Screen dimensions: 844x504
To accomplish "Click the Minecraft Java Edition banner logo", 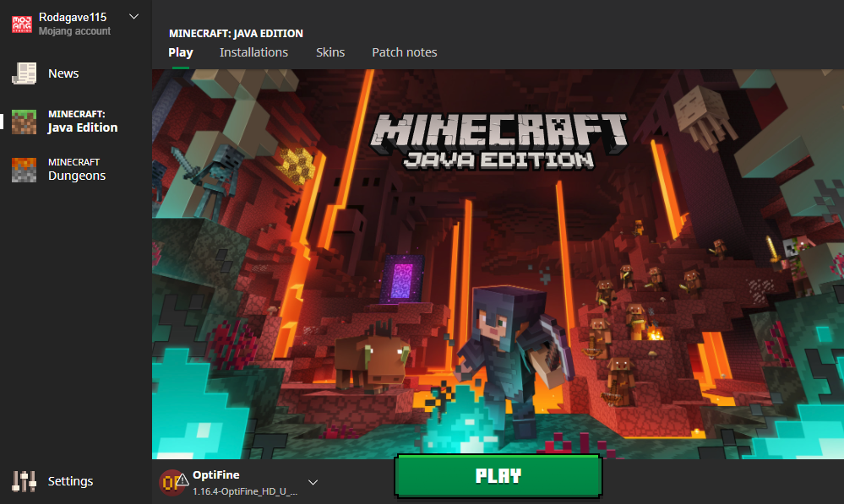I will (500, 139).
